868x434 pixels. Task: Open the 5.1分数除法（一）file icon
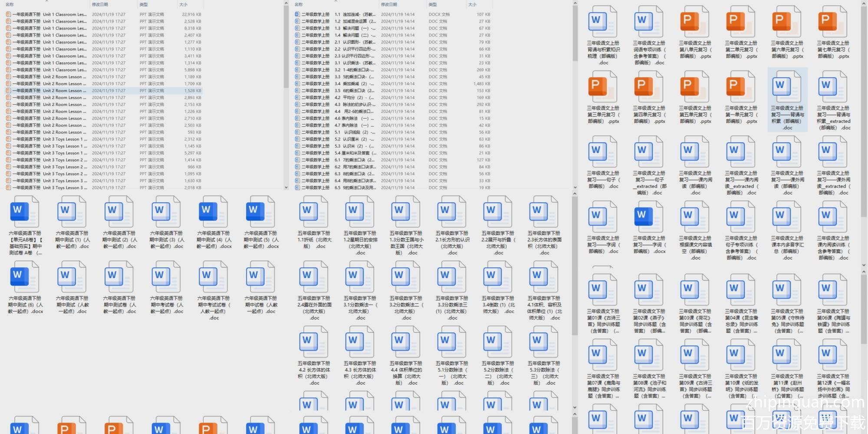452,342
